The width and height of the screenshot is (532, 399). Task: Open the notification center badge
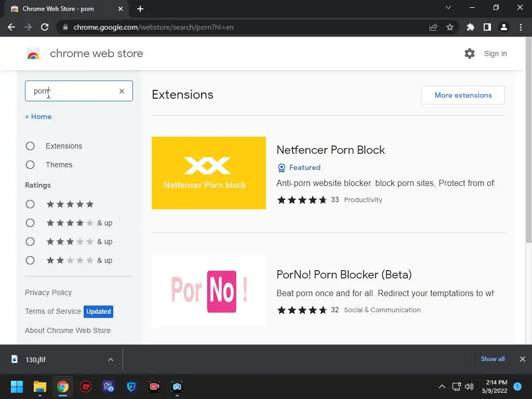click(x=517, y=387)
